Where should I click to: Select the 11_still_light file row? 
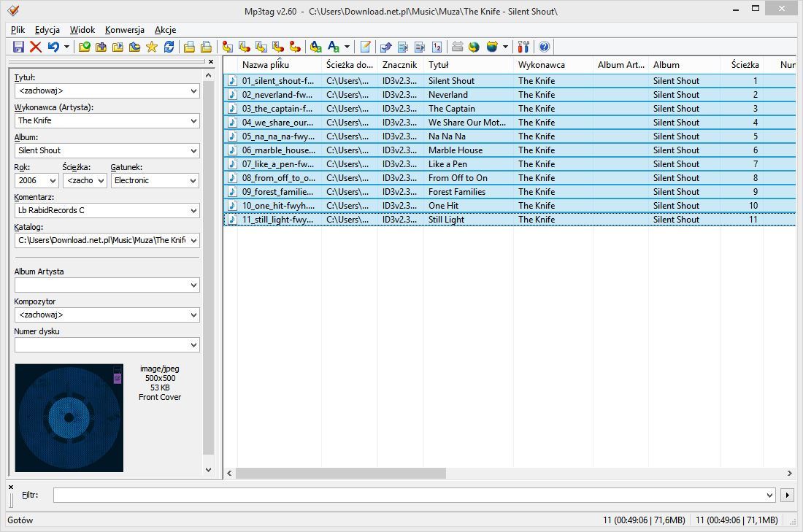(x=510, y=219)
